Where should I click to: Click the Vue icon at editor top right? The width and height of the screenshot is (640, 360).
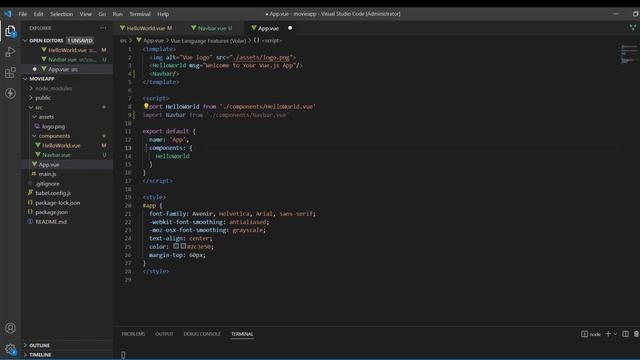pos(633,28)
